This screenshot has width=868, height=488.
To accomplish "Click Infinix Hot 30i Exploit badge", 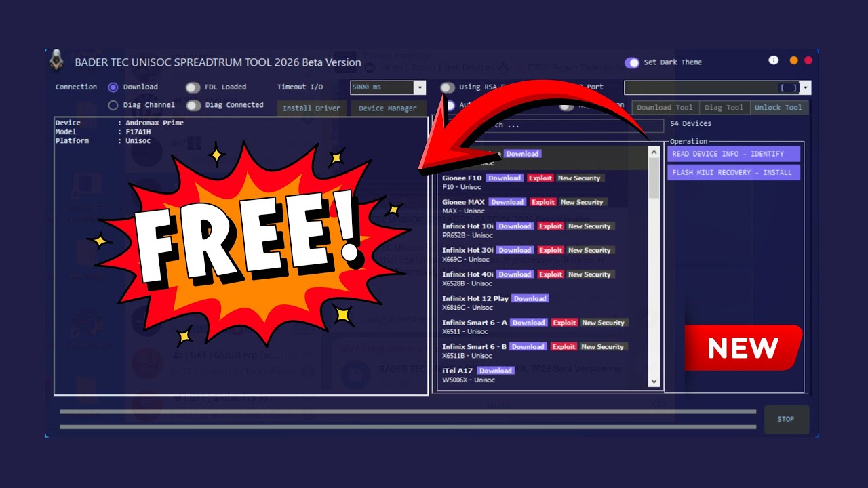I will 551,250.
